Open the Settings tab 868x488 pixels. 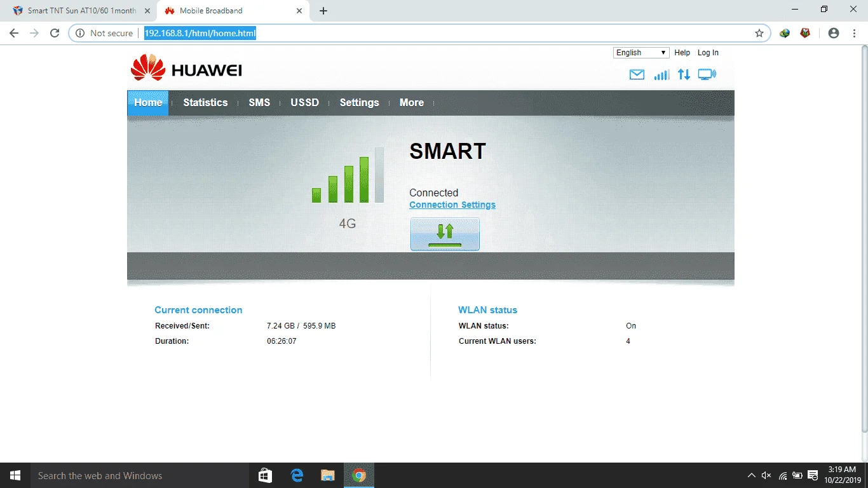point(359,102)
